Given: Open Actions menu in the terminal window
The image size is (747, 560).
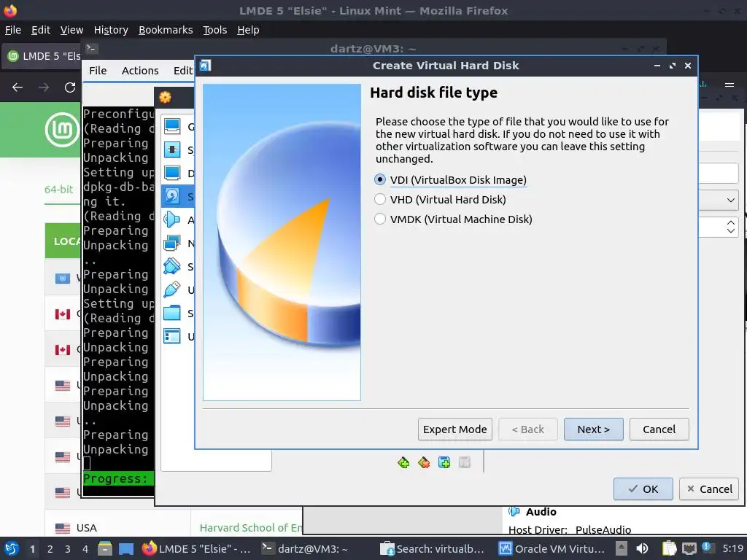Looking at the screenshot, I should point(140,71).
